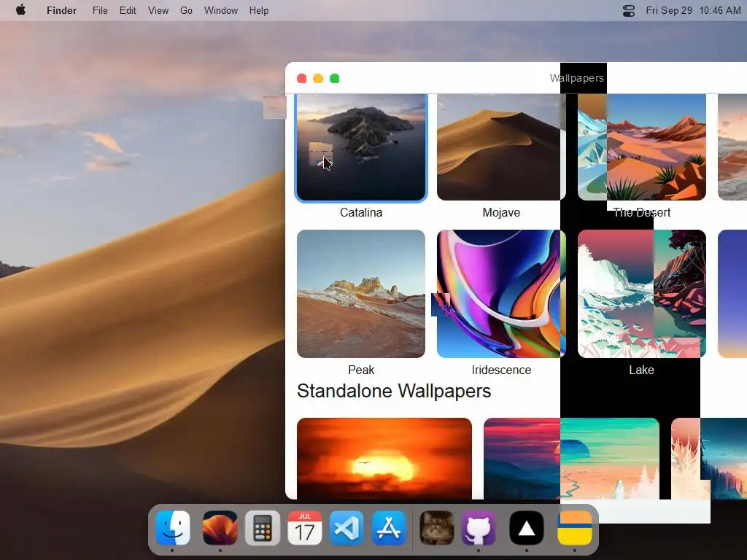Open the Help menu
Viewport: 747px width, 560px height.
[259, 10]
